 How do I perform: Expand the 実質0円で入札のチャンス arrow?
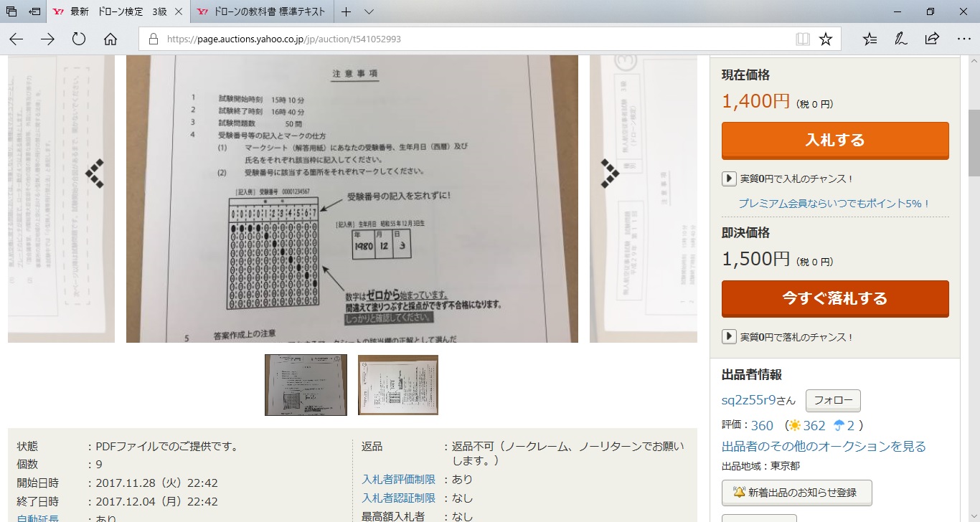729,179
